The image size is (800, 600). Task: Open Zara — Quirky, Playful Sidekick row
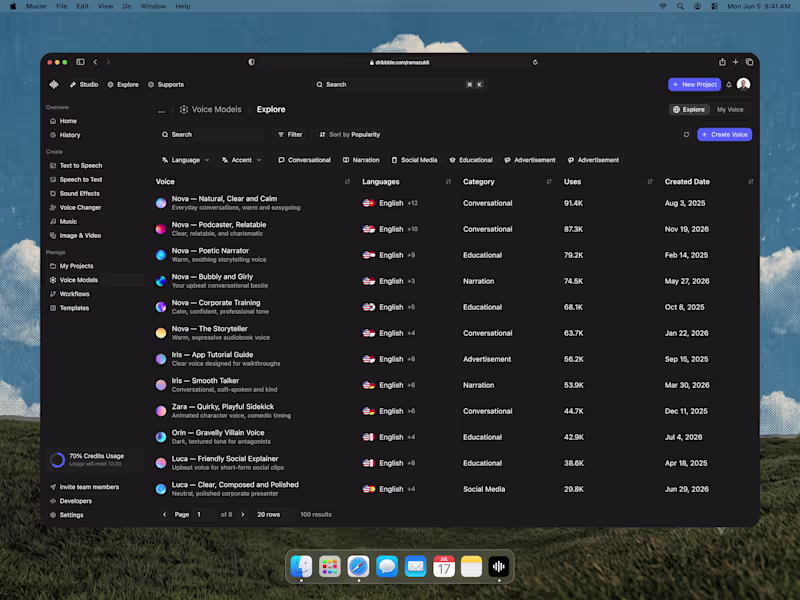[454, 411]
